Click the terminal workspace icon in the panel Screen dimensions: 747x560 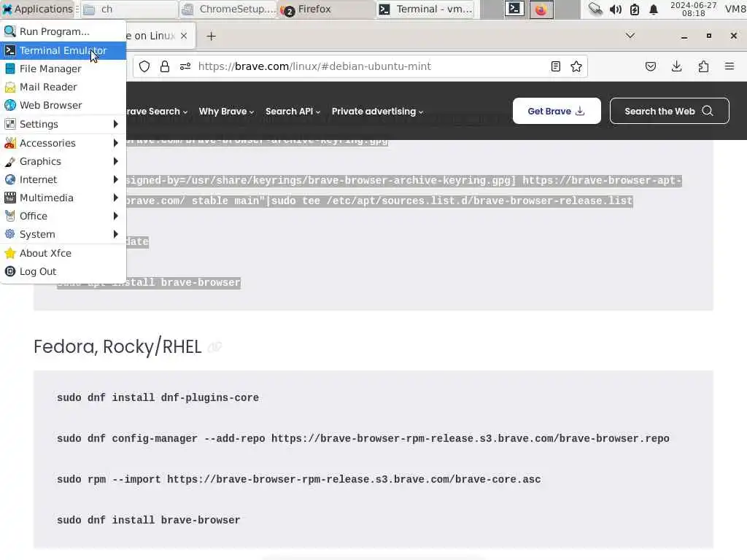tap(515, 9)
